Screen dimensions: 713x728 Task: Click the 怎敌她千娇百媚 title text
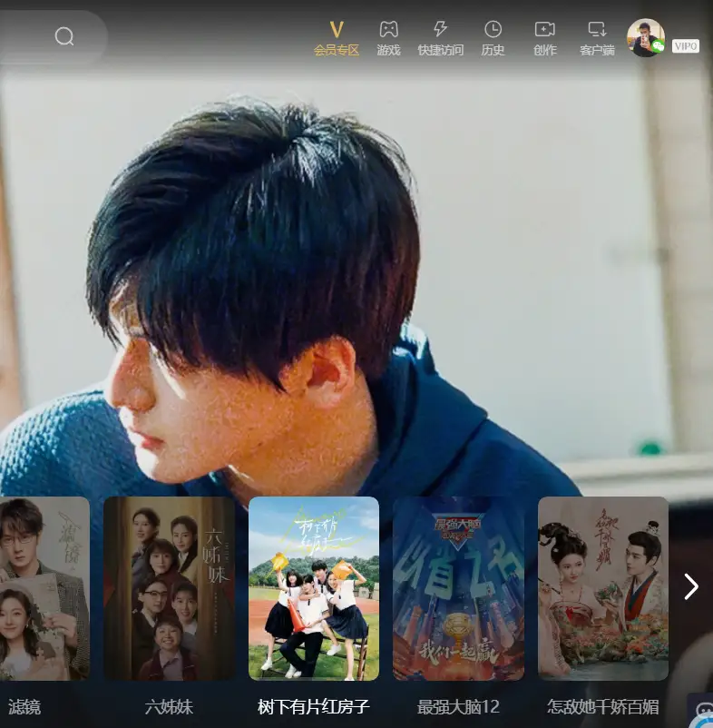pyautogui.click(x=603, y=707)
